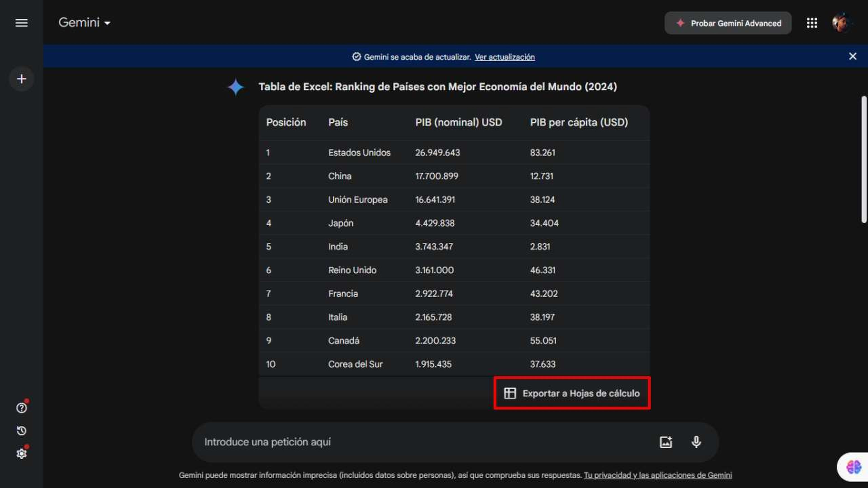868x488 pixels.
Task: Click the Francia cell
Action: click(x=343, y=294)
